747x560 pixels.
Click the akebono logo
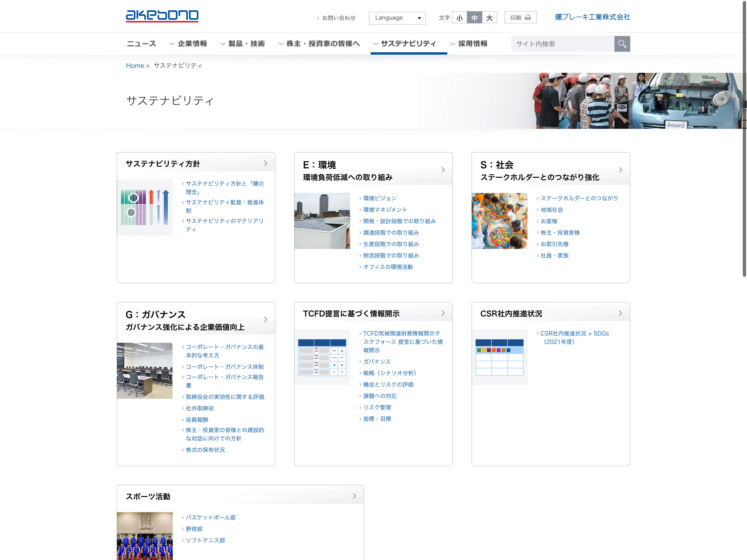(x=162, y=16)
